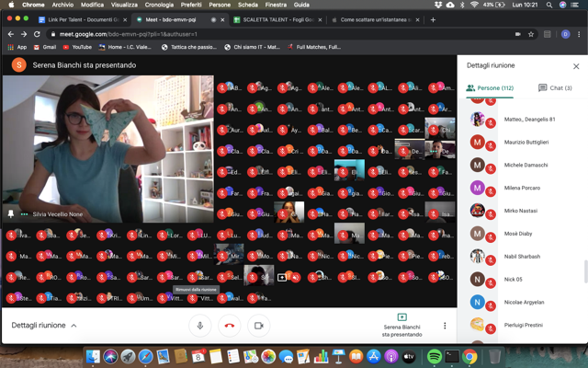Toggle the microphone mute button
The height and width of the screenshot is (368, 588).
199,325
